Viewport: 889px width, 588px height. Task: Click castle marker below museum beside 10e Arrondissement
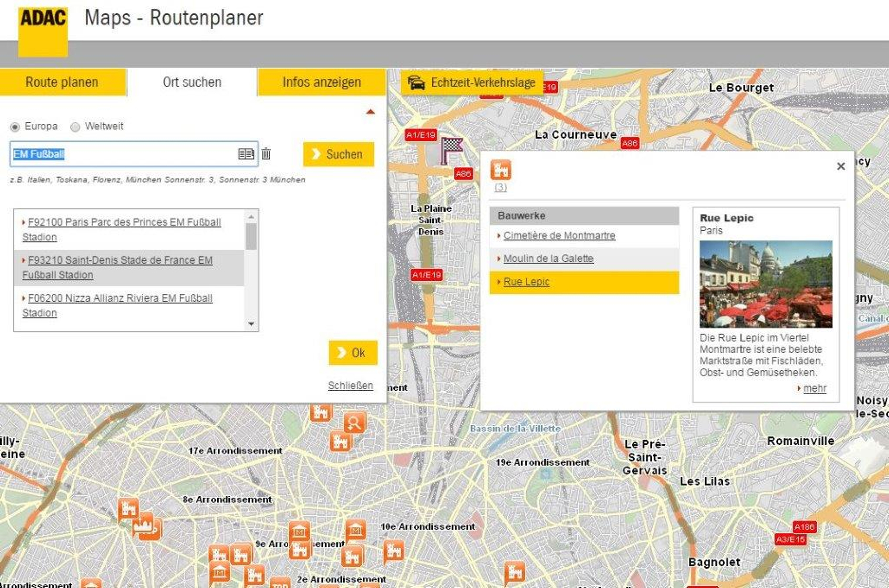(x=352, y=556)
